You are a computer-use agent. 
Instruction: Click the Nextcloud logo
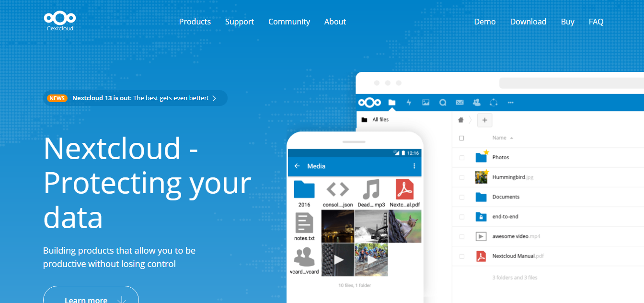(x=59, y=21)
